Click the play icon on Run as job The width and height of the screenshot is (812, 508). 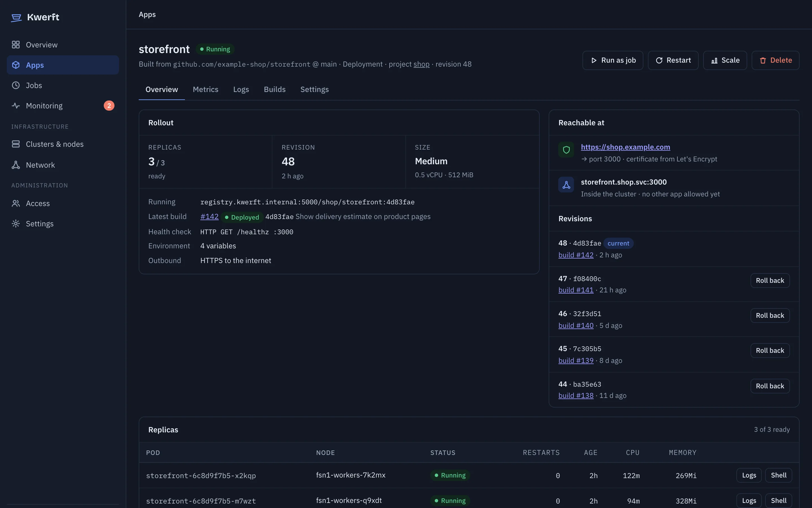[594, 60]
